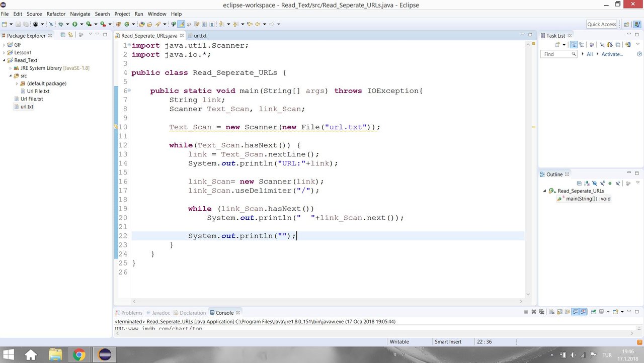Clear the Console output

(552, 312)
